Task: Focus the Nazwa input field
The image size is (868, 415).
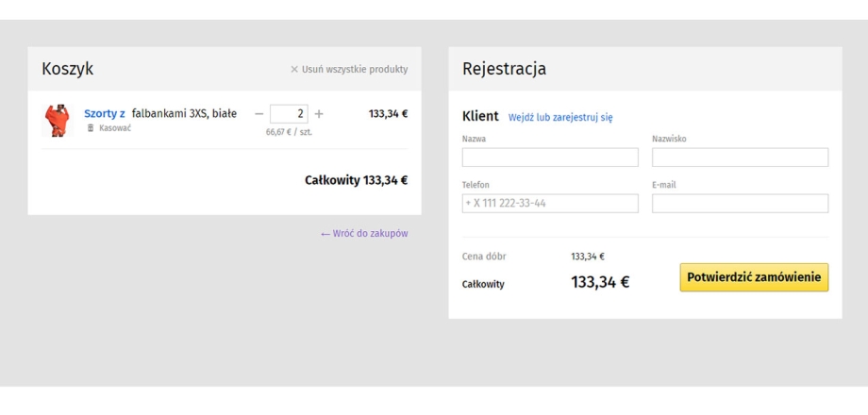Action: pos(550,158)
